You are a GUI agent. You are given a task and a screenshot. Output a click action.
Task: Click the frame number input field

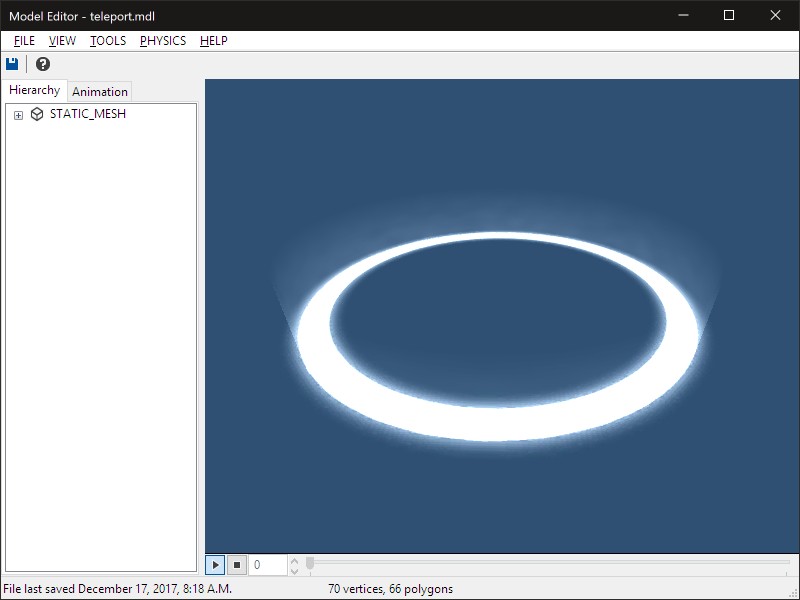pos(267,565)
